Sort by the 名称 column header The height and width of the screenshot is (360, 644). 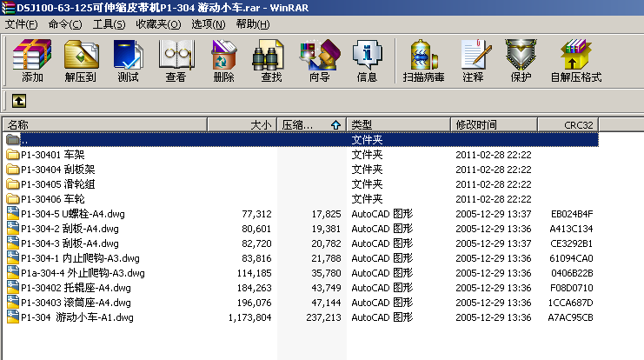point(105,124)
